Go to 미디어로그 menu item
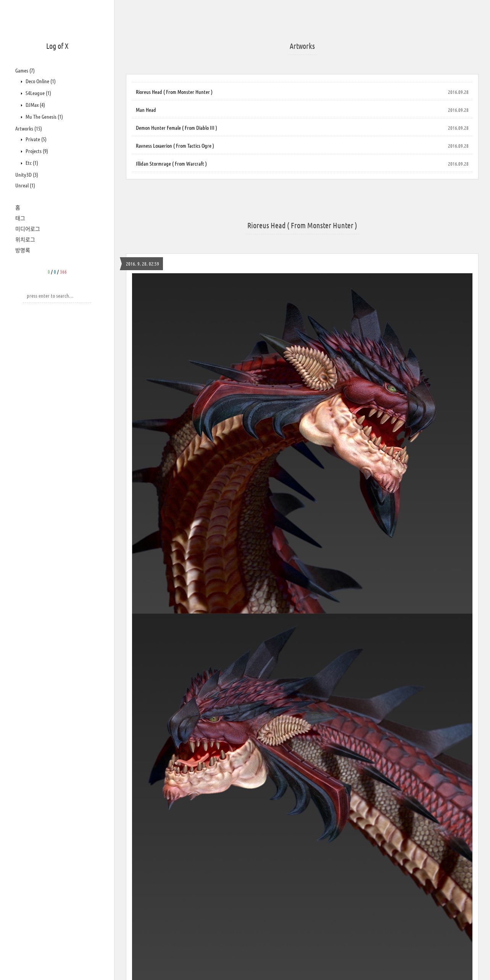Image resolution: width=490 pixels, height=980 pixels. point(27,229)
